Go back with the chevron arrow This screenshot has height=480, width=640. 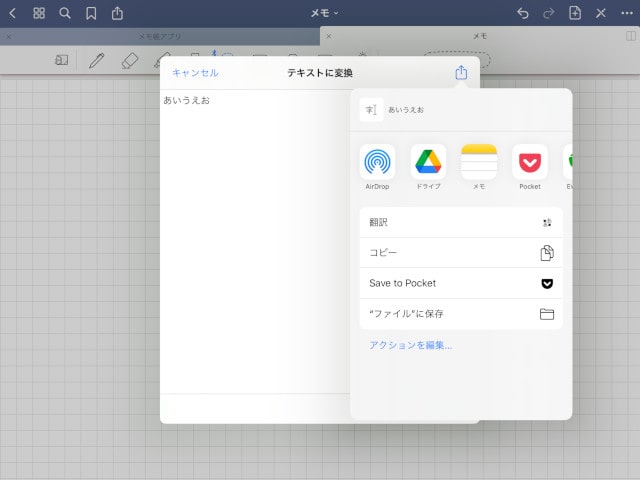pyautogui.click(x=13, y=13)
